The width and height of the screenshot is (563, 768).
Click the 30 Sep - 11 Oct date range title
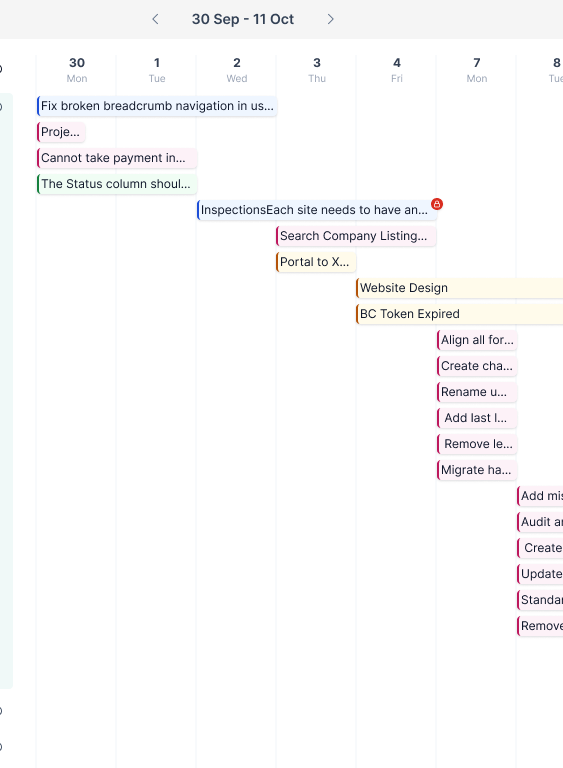tap(243, 19)
